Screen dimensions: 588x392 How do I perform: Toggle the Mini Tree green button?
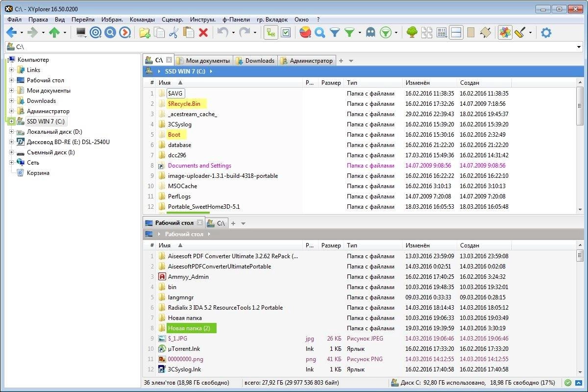coord(271,33)
